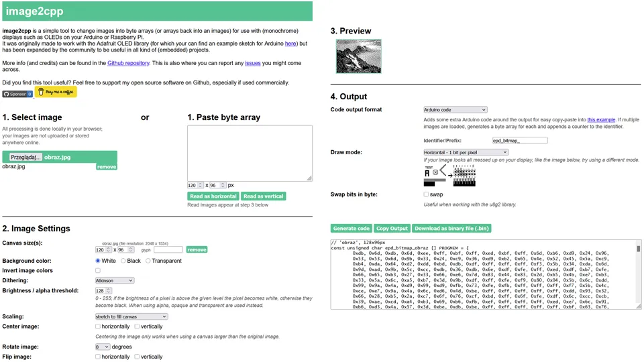The height and width of the screenshot is (362, 644).
Task: Enable center image vertically
Action: (x=137, y=326)
